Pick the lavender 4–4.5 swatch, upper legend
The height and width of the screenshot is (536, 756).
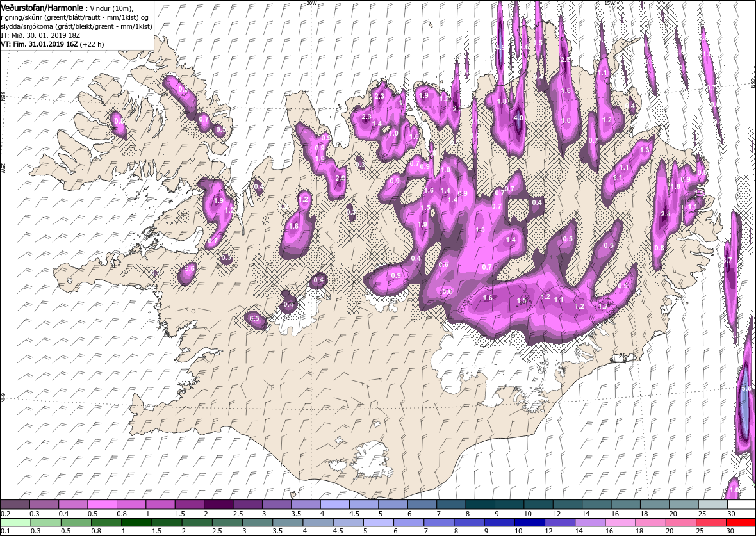(334, 504)
